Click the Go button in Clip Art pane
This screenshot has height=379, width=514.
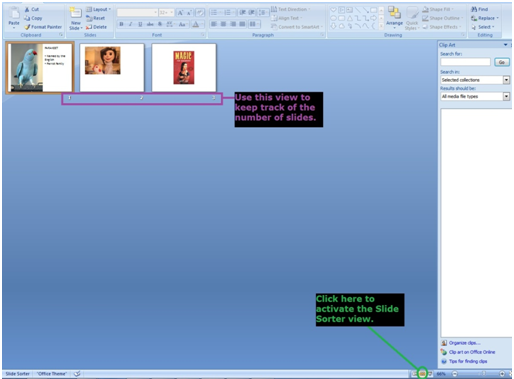[x=502, y=62]
